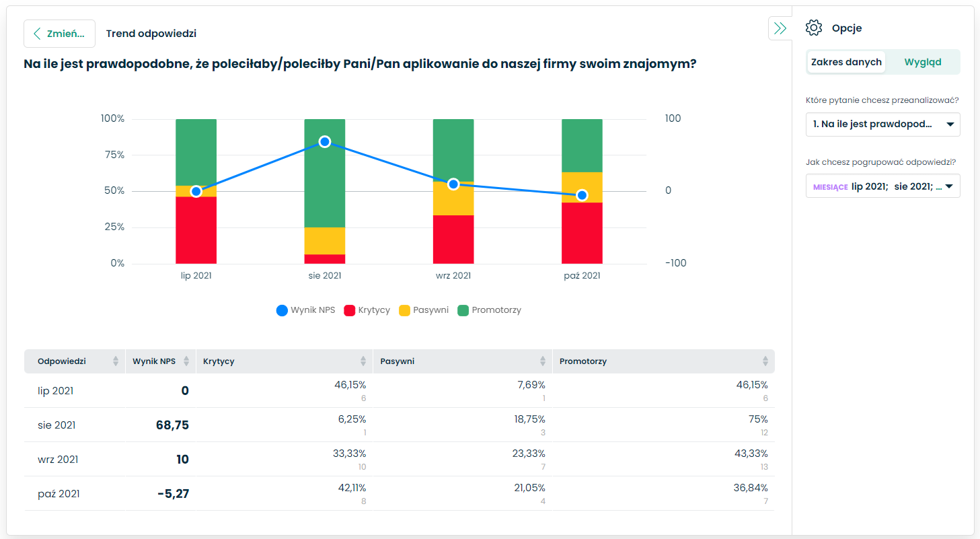
Task: Click the 'Jak chcesz pogrupować odpowiedzi?' label
Action: pyautogui.click(x=880, y=162)
